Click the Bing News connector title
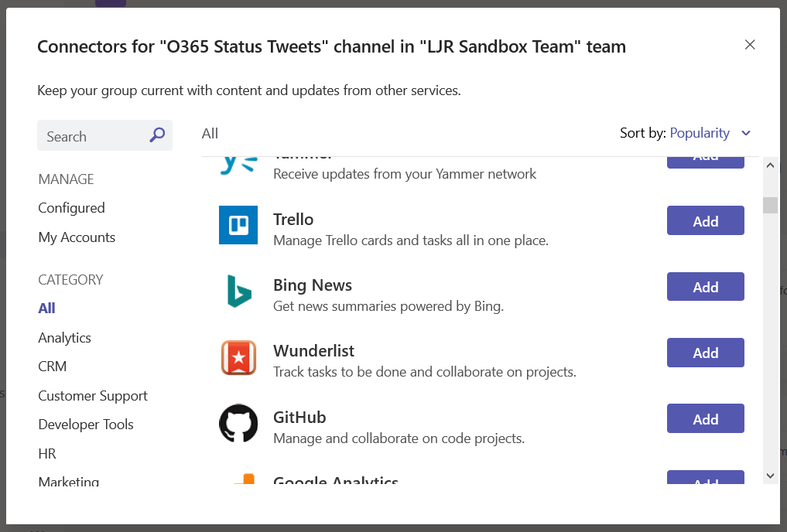 point(312,285)
